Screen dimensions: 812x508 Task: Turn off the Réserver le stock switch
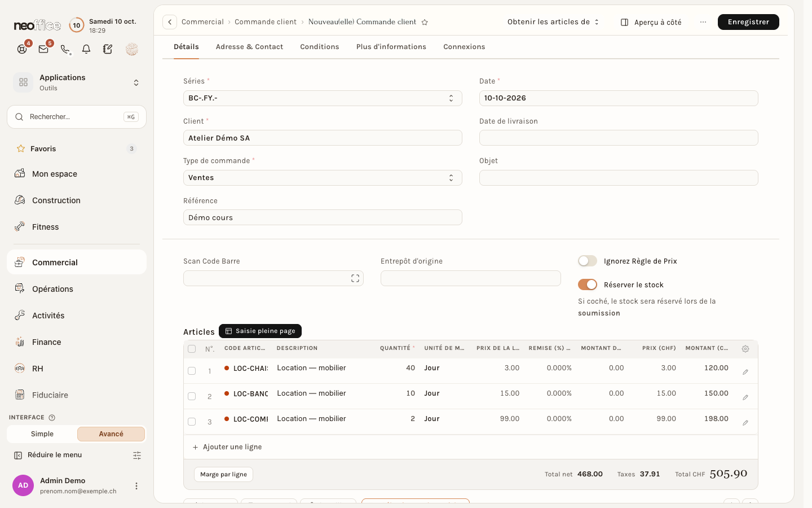pos(588,284)
